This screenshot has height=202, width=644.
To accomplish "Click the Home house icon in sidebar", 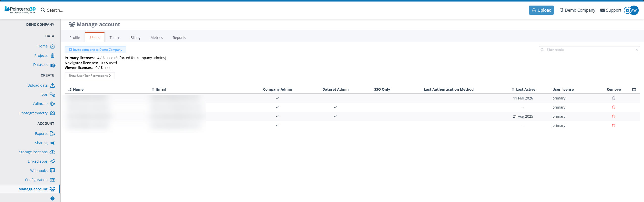I will (x=52, y=46).
